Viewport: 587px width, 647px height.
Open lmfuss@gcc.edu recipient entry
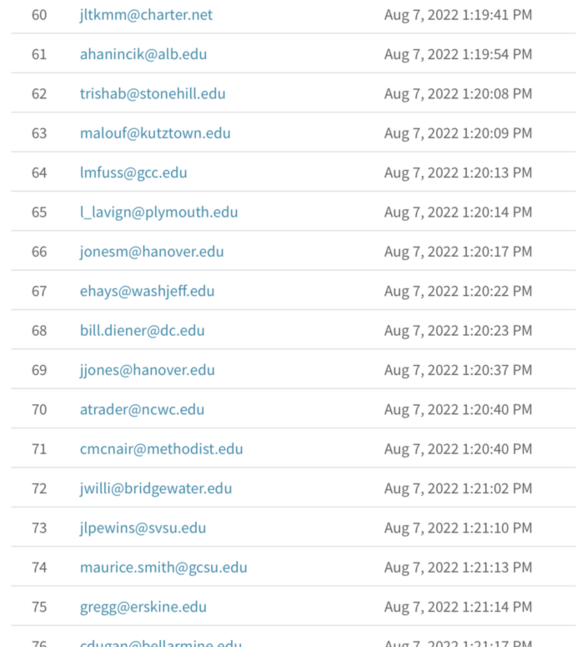[x=133, y=173]
